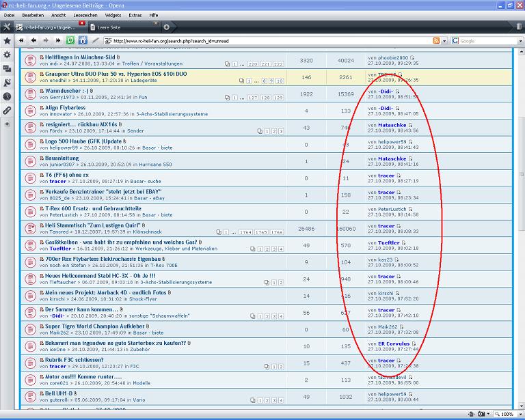This screenshot has width=525, height=420.
Task: Click the Reload button in navigation toolbar
Action: (x=70, y=40)
